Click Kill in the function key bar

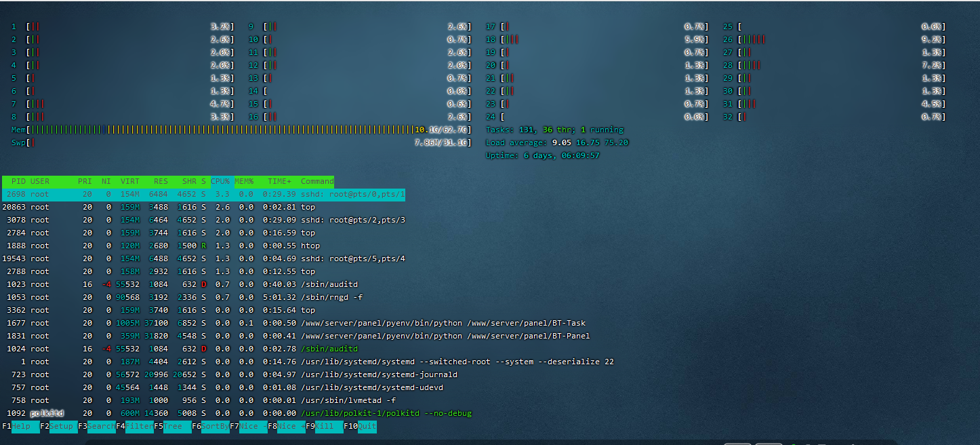point(329,427)
